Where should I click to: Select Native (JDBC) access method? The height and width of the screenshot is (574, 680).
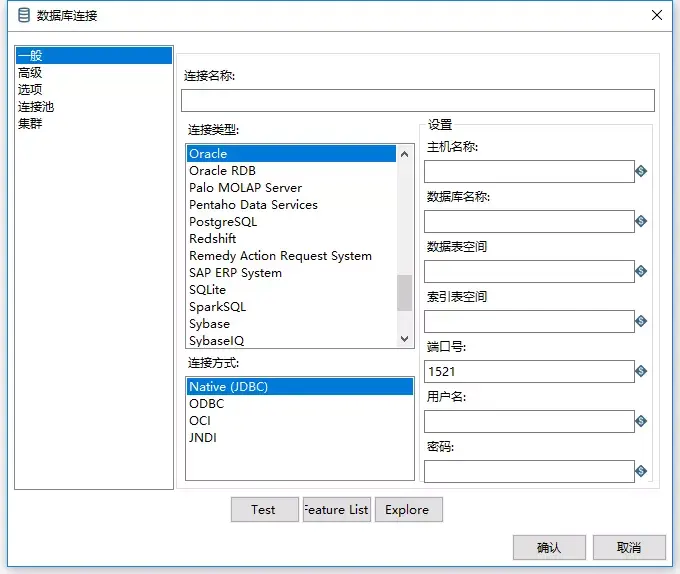point(300,386)
